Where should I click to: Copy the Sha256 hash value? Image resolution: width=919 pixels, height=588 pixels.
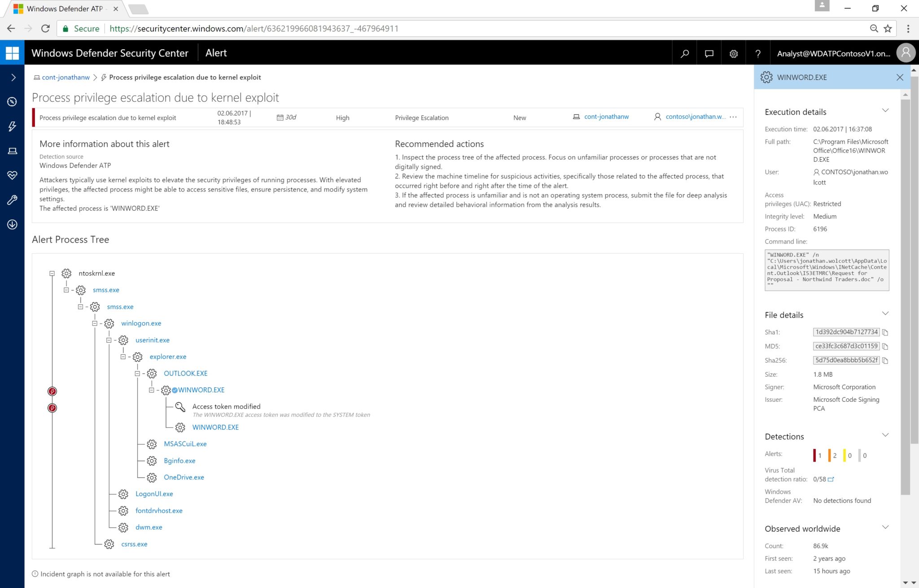(885, 361)
